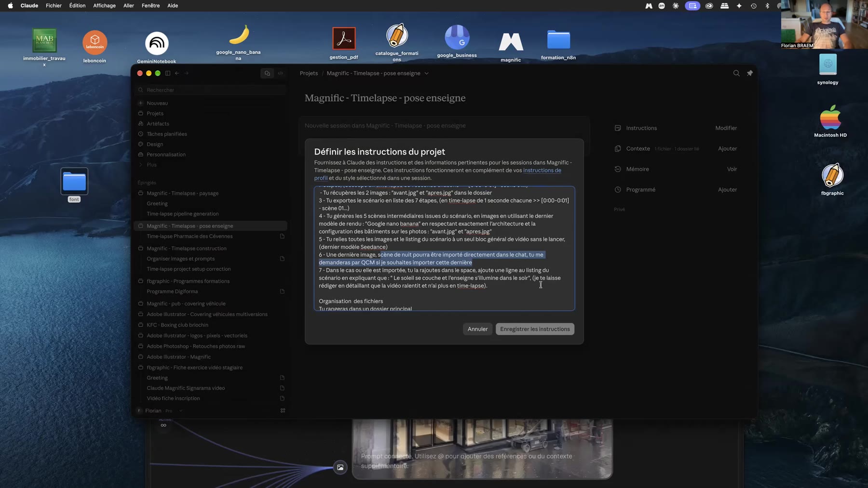Click the forward arrow in Claude window

tap(187, 73)
